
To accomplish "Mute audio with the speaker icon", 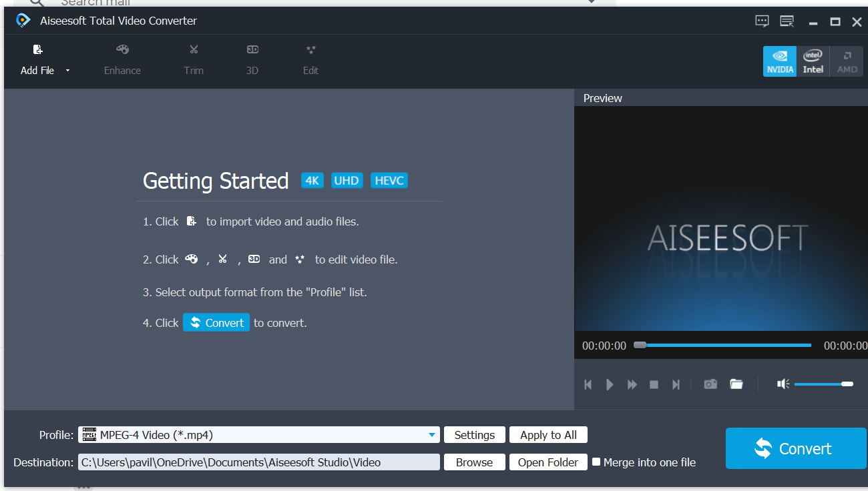I will click(783, 384).
